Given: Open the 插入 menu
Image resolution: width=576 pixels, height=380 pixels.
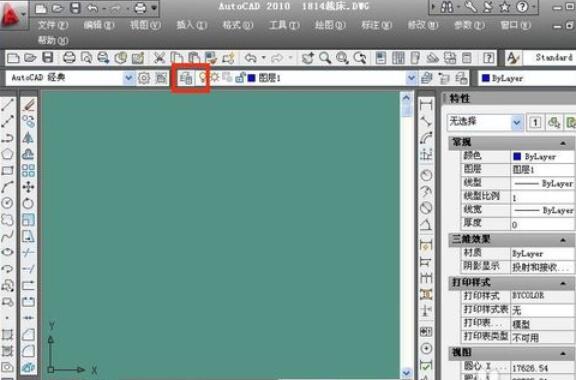Looking at the screenshot, I should point(191,25).
